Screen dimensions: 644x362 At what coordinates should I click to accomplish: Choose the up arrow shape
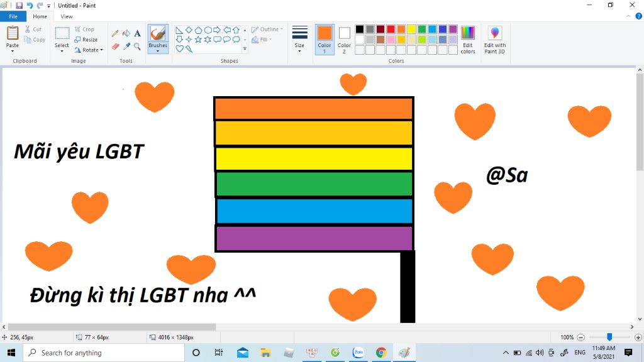click(236, 30)
